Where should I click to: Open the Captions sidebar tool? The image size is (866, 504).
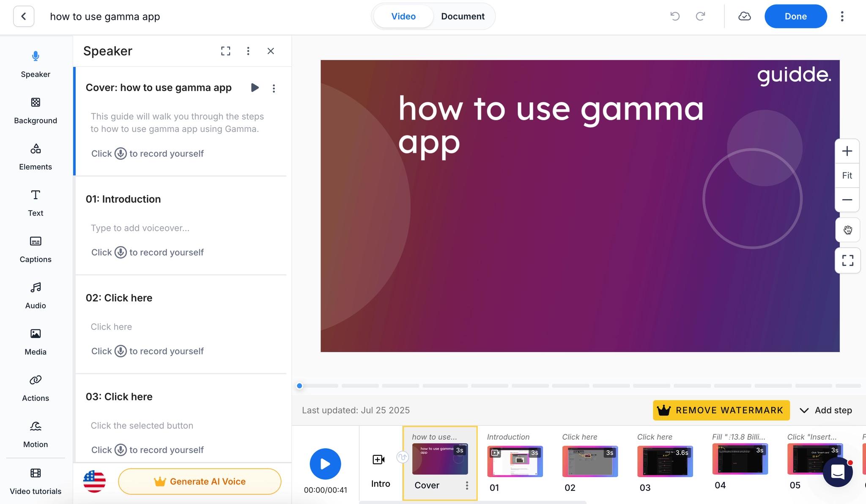click(x=36, y=249)
